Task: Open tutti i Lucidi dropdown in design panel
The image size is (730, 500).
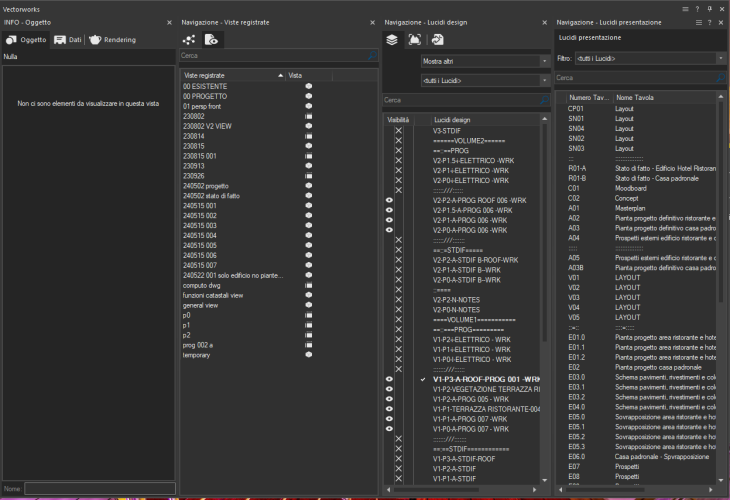Action: 484,80
